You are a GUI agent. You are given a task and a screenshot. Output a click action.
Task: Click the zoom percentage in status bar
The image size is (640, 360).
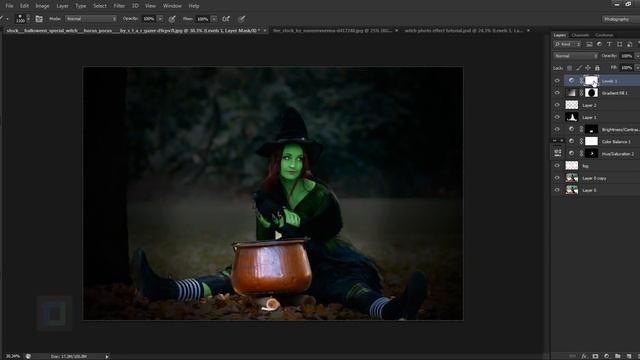[12, 356]
